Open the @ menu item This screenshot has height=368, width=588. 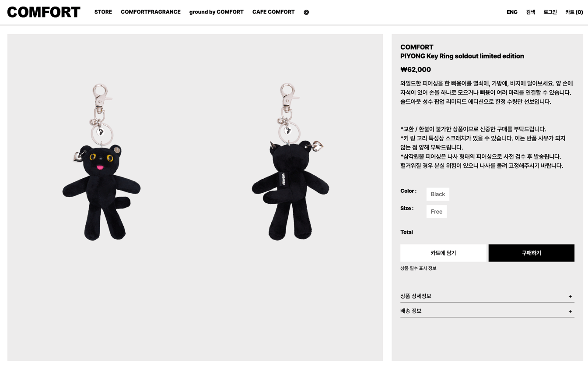306,12
